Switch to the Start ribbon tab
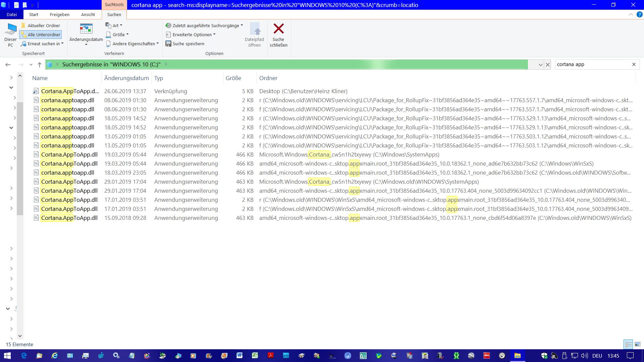 pyautogui.click(x=34, y=14)
